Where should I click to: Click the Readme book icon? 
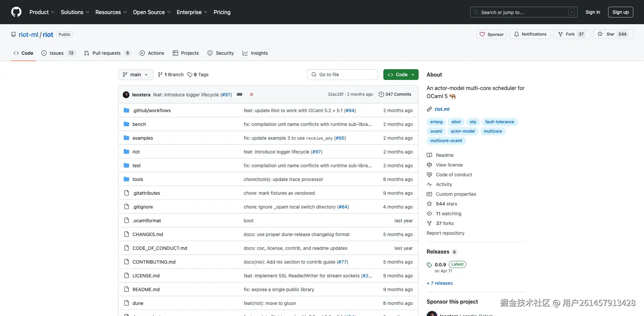coord(429,155)
